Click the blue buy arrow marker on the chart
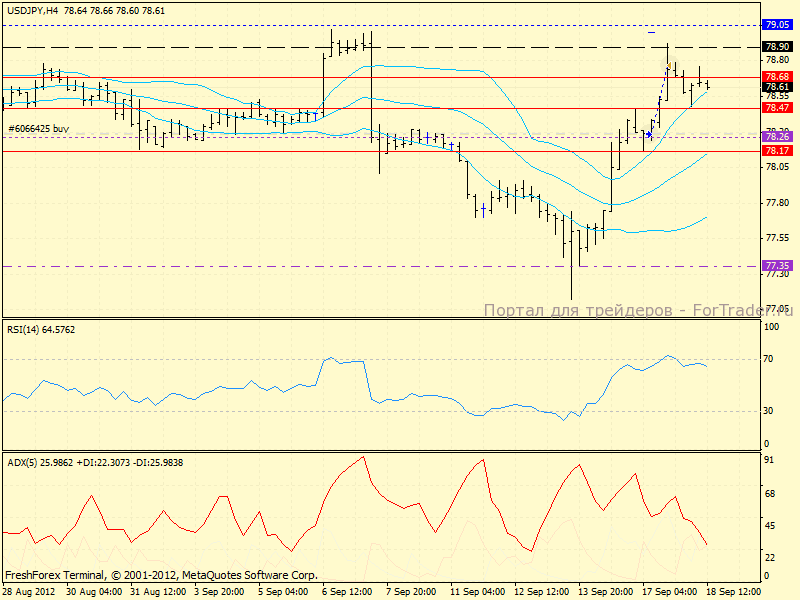The image size is (800, 600). [x=650, y=133]
